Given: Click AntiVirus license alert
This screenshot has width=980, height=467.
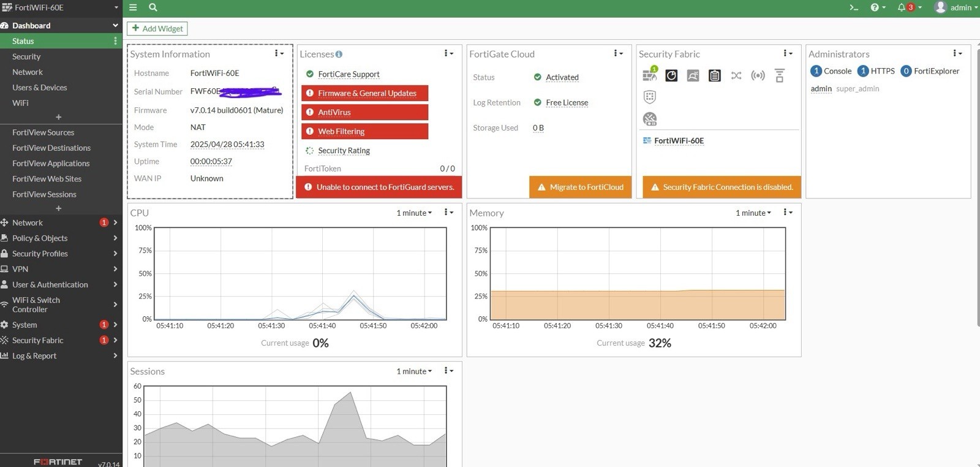Looking at the screenshot, I should (x=364, y=112).
